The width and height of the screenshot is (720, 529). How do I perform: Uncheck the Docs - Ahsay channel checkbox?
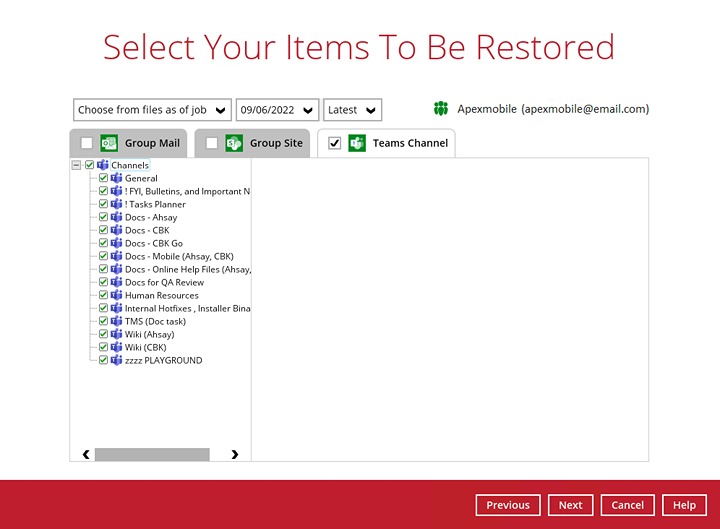click(103, 217)
